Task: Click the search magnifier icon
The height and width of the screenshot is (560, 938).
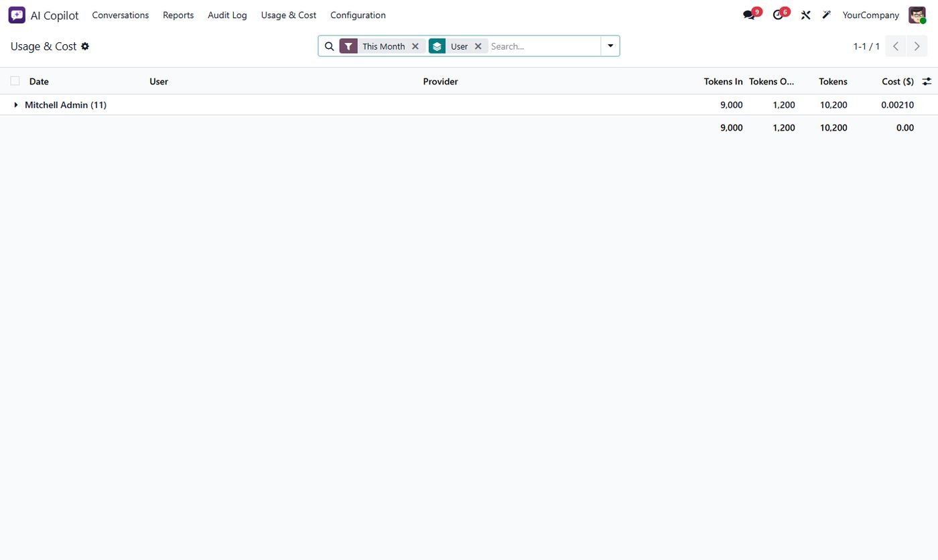Action: tap(329, 46)
